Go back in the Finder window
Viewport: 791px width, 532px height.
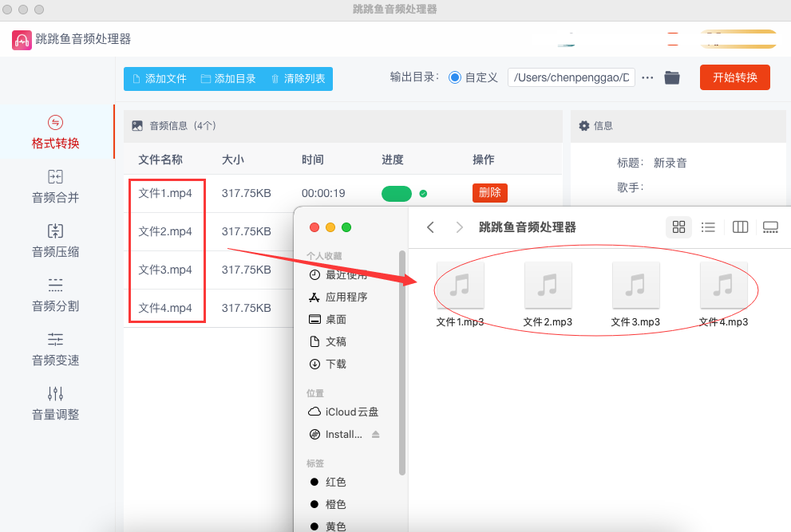coord(430,227)
